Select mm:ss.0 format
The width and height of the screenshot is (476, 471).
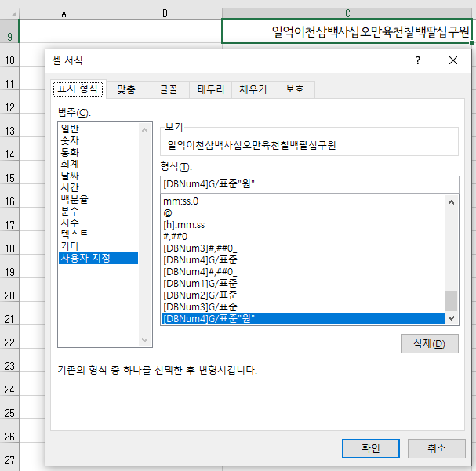click(303, 201)
